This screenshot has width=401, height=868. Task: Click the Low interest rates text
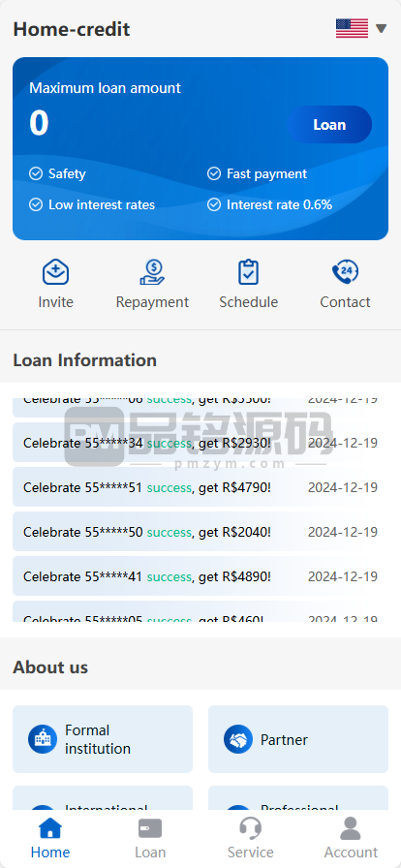pyautogui.click(x=102, y=204)
